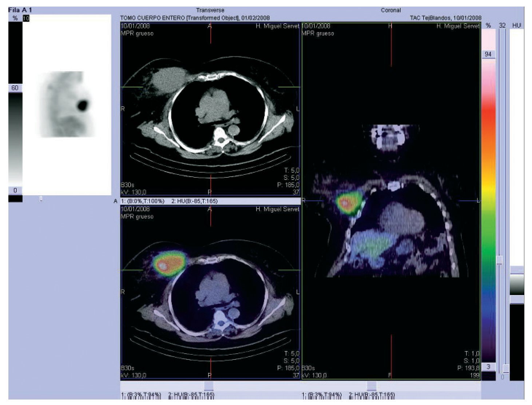
Task: Click the 0 lower handle on grayscale bar
Action: coord(15,190)
